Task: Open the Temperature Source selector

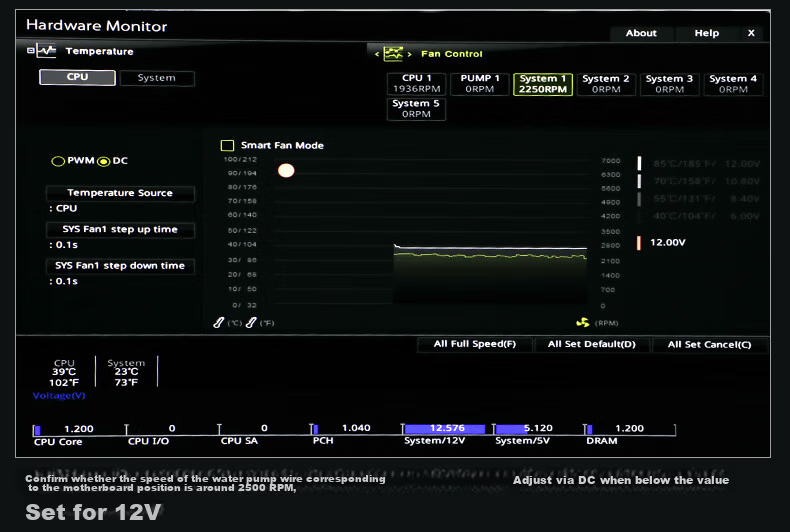Action: pyautogui.click(x=120, y=193)
